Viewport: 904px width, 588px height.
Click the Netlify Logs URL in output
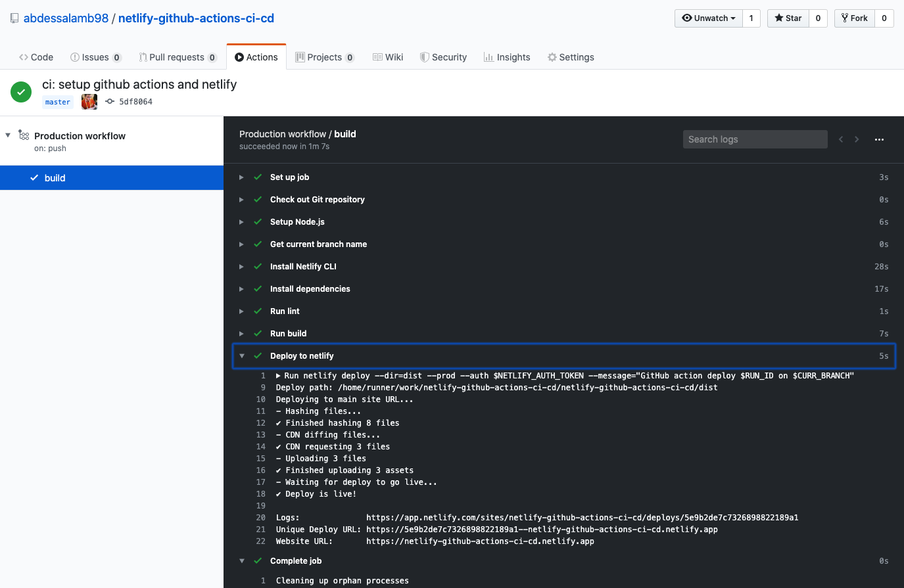coord(582,518)
